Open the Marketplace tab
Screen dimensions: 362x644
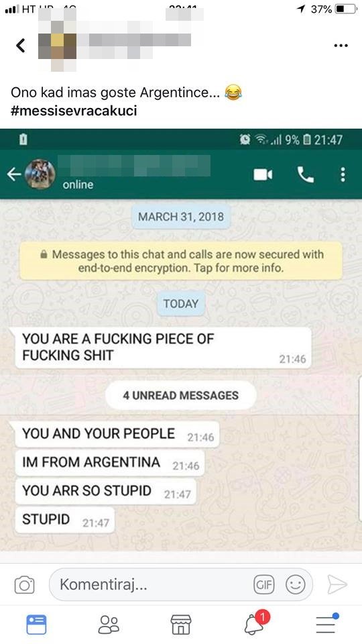click(x=181, y=625)
